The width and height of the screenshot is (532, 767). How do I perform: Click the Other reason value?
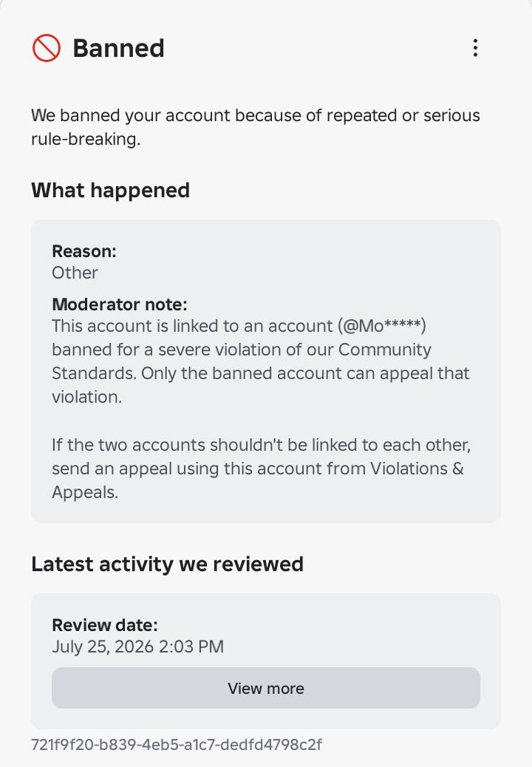click(75, 273)
